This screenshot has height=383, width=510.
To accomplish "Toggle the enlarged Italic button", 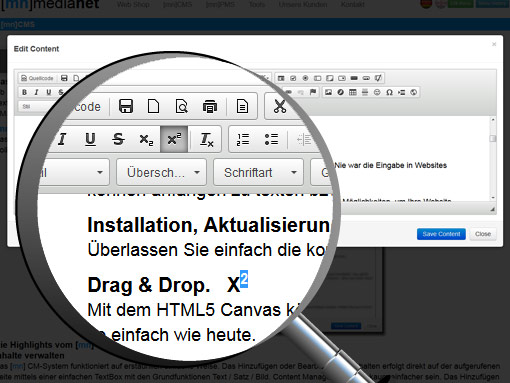I will click(62, 139).
